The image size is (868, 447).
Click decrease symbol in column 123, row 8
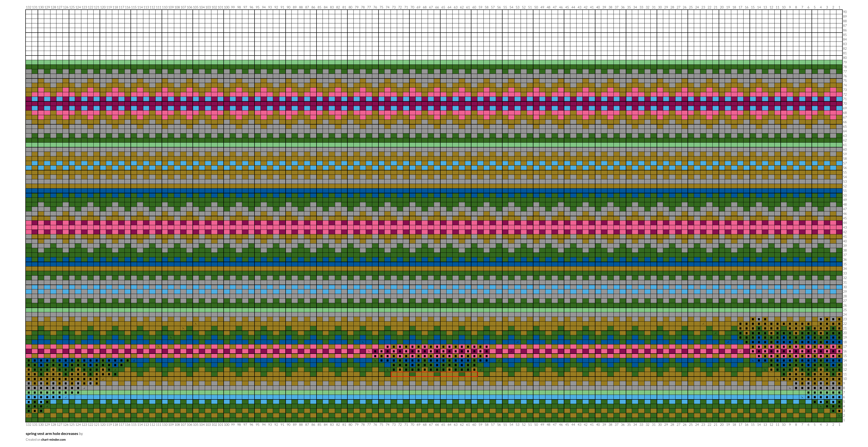(x=84, y=388)
